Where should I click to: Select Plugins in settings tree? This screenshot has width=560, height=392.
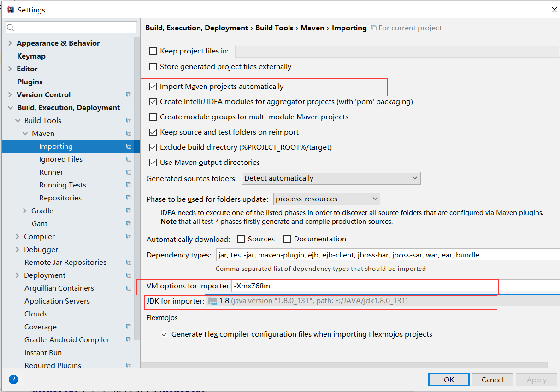[x=29, y=82]
